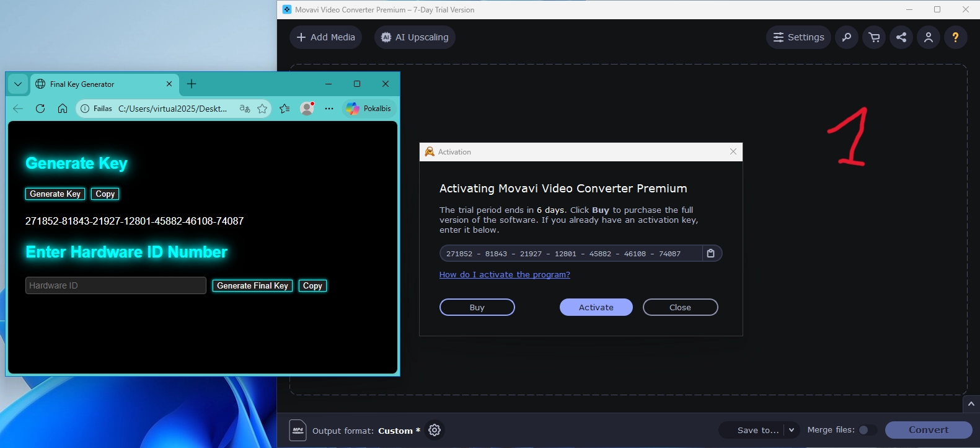Add page to favorites with star icon
This screenshot has width=980, height=448.
pos(262,109)
